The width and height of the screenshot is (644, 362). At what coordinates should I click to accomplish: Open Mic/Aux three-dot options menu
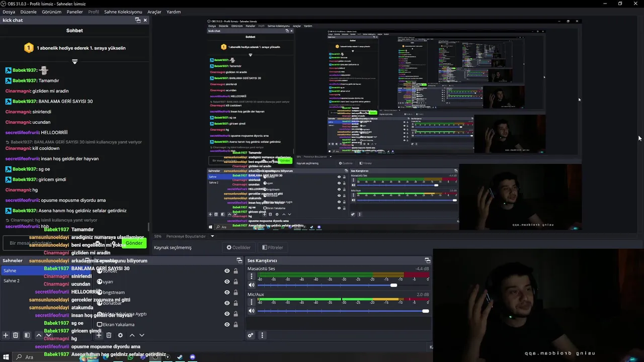coord(252,302)
